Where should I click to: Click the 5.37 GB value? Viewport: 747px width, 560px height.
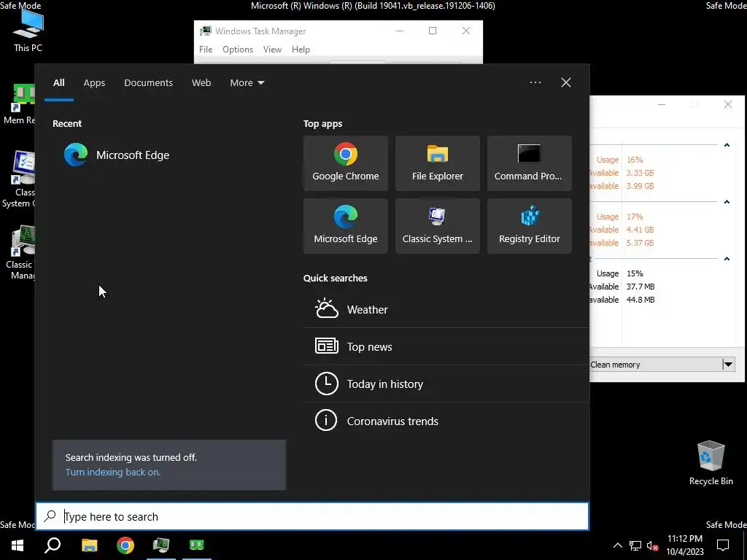coord(640,243)
